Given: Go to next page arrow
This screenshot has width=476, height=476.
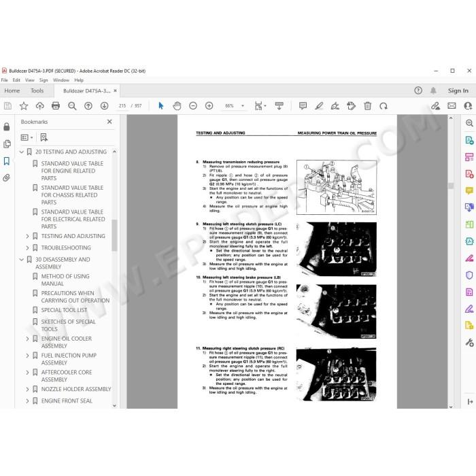Looking at the screenshot, I should 105,106.
